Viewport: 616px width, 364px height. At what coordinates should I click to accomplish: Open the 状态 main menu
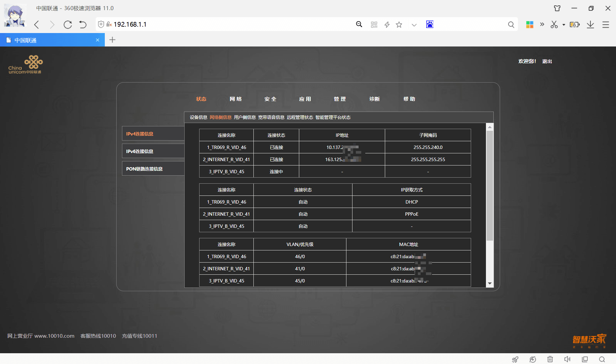point(201,99)
